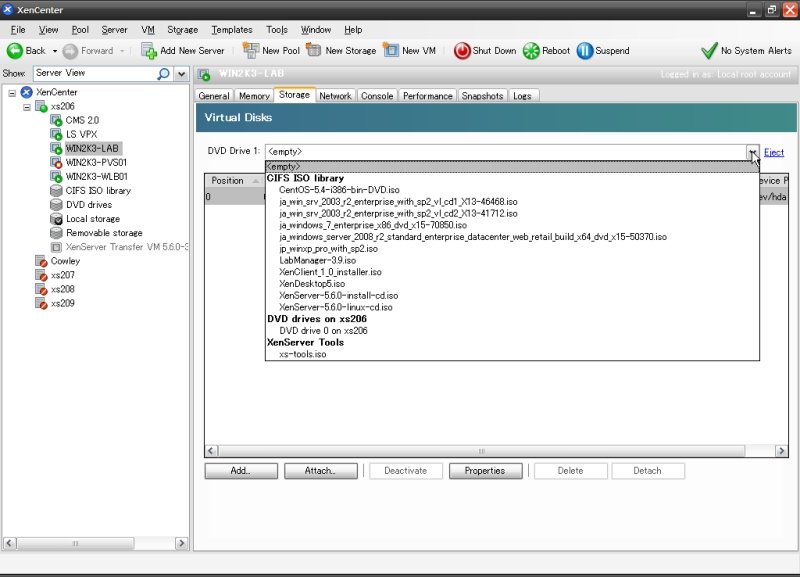Choose <empty> in the DVD drive list
The width and height of the screenshot is (800, 577).
[x=512, y=166]
